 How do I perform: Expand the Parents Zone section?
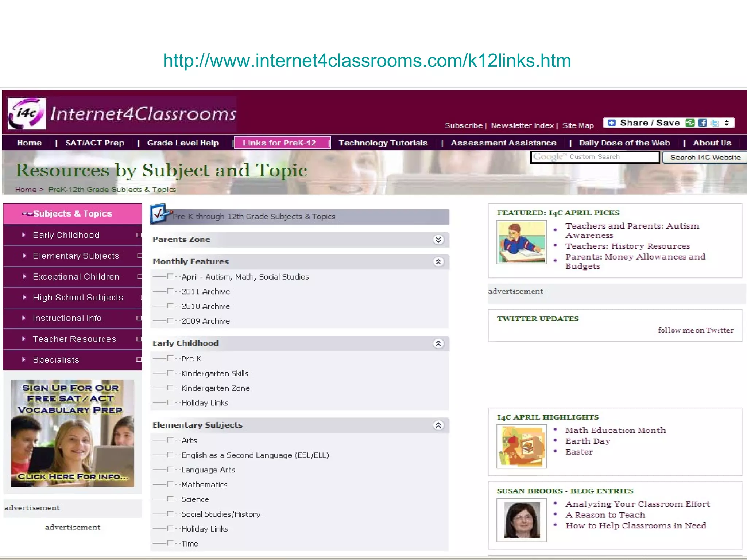[438, 240]
